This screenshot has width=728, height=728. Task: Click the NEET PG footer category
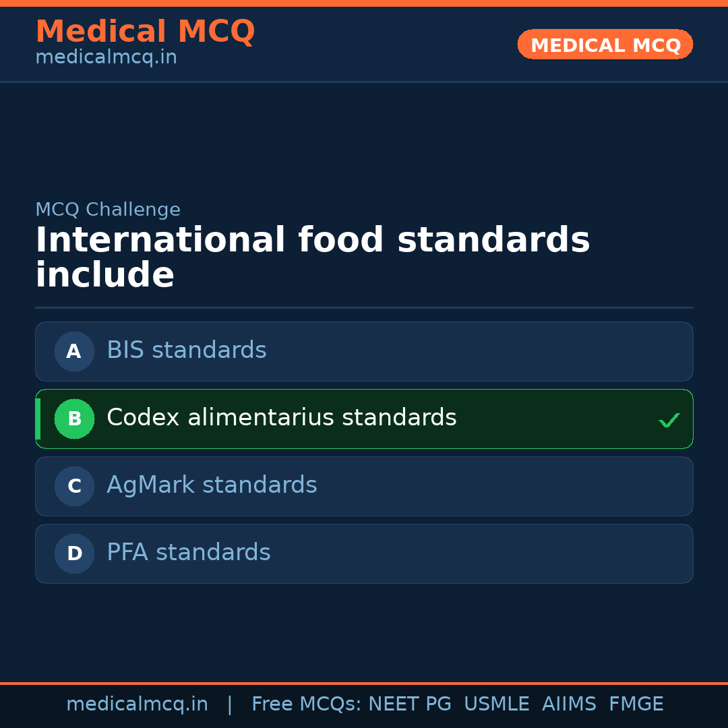pos(409,704)
